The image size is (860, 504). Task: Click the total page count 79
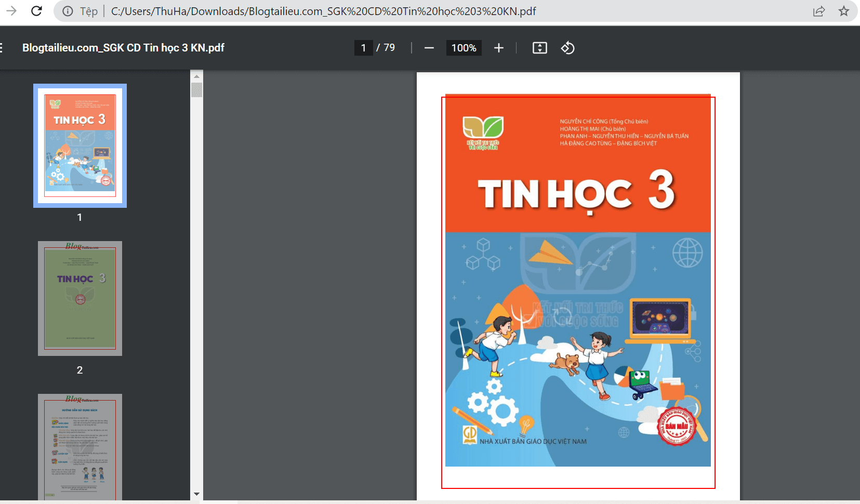tap(389, 48)
